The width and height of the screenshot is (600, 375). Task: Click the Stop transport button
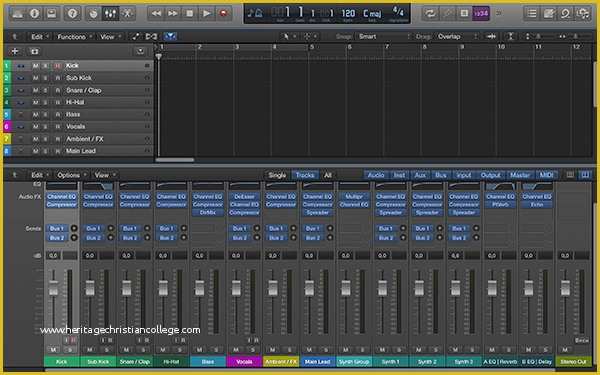190,14
